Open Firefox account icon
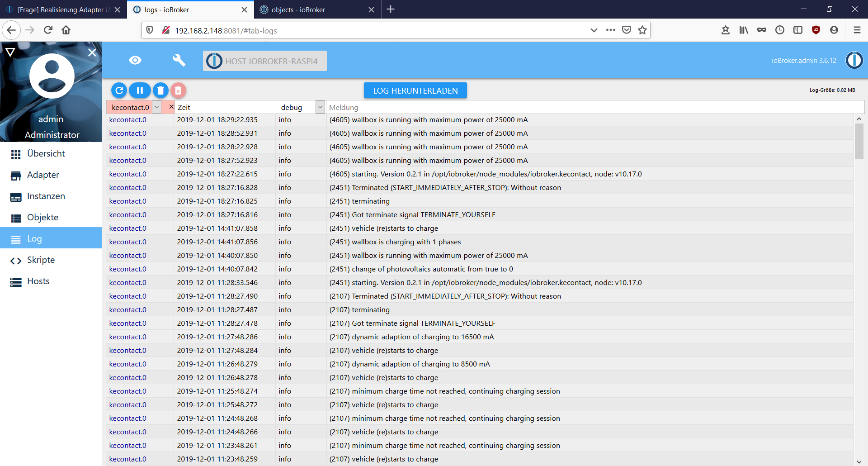 [x=834, y=30]
